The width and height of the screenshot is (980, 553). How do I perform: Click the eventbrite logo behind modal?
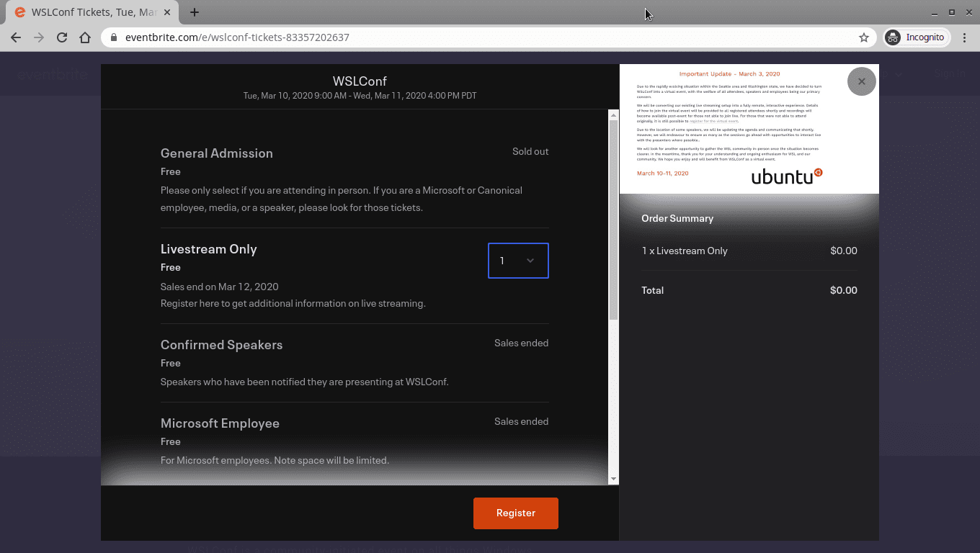pos(53,73)
